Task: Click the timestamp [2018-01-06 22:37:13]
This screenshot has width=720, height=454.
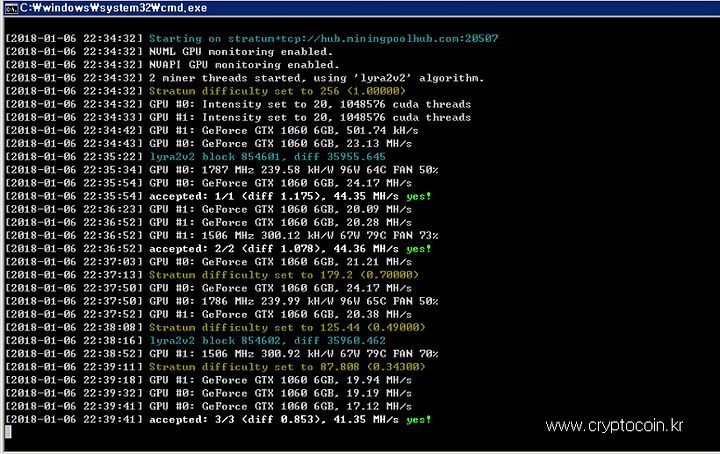Action: coord(74,275)
